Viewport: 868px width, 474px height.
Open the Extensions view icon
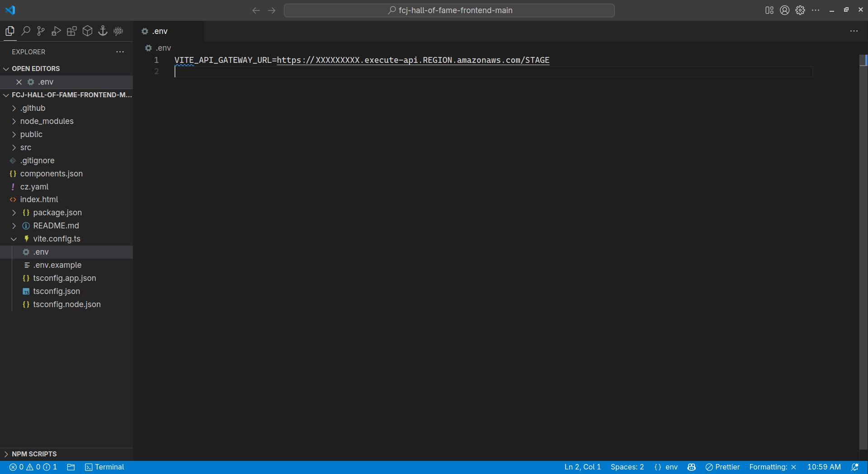click(x=72, y=31)
